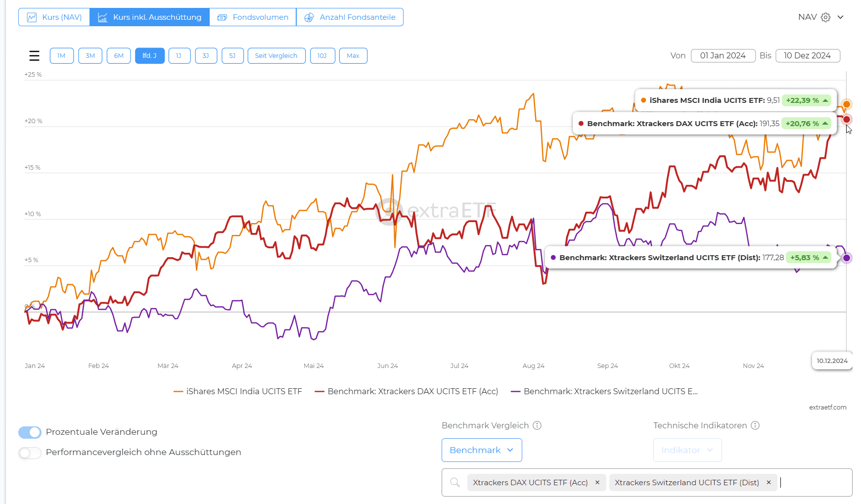
Task: Select the 1M time range
Action: [62, 56]
